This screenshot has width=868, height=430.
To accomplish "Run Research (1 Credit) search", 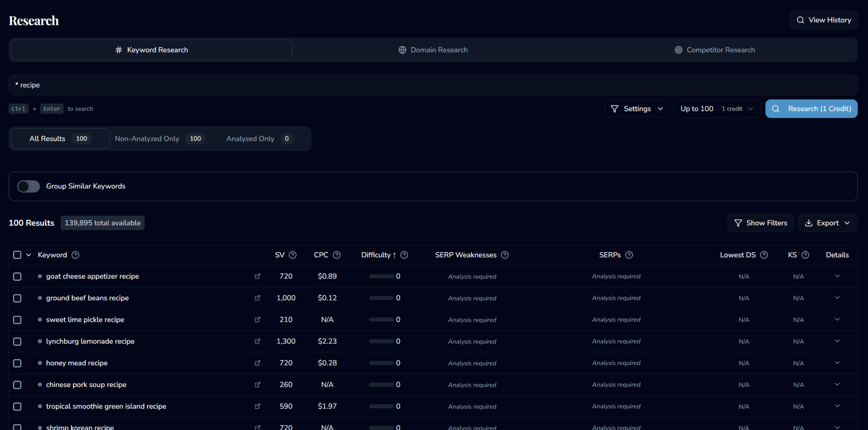I will 811,109.
